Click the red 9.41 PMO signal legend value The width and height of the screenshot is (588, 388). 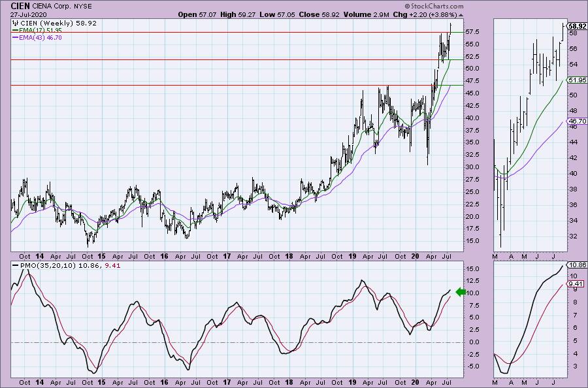pos(112,265)
